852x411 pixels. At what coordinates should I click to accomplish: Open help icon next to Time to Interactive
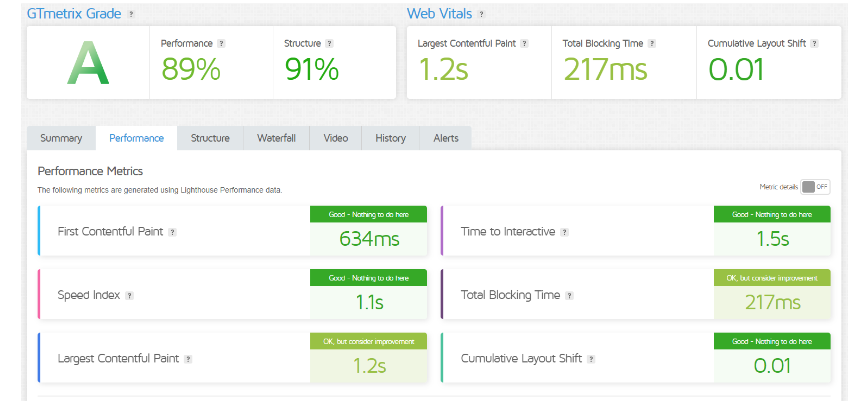[565, 232]
